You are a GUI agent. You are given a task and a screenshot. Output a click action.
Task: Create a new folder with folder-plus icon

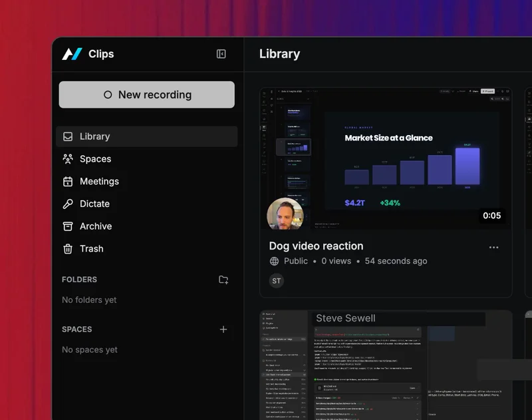pos(223,280)
